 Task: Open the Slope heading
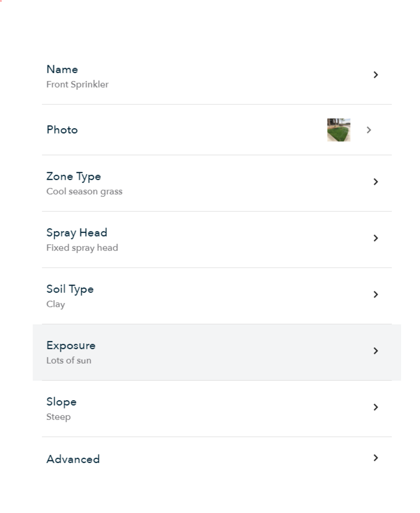coord(61,402)
